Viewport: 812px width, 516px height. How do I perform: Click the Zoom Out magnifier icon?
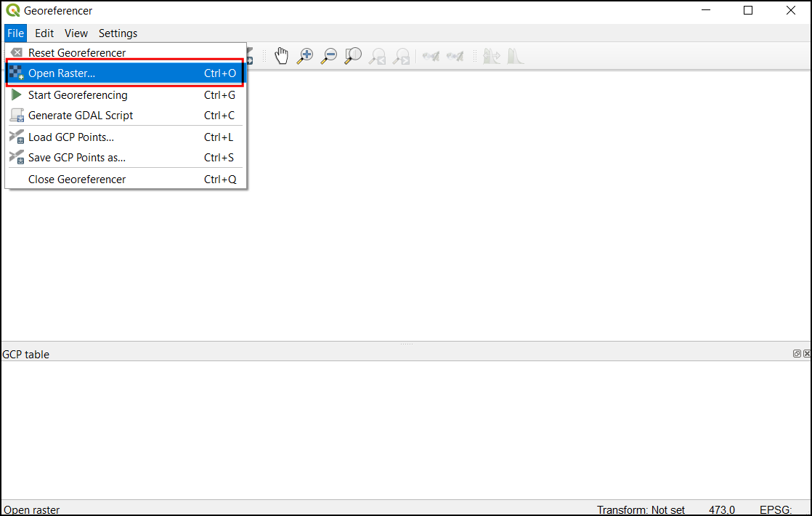tap(329, 56)
